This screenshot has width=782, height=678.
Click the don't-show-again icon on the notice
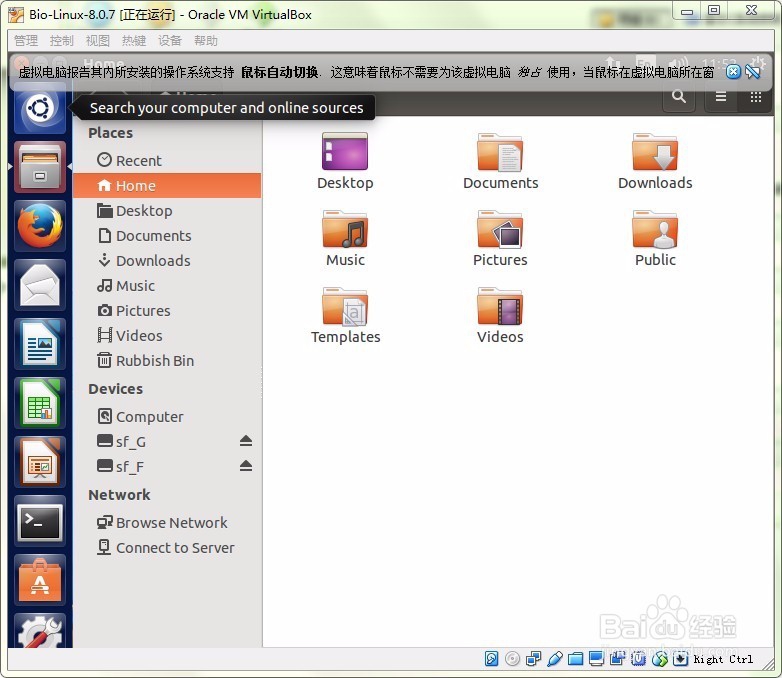[x=753, y=72]
